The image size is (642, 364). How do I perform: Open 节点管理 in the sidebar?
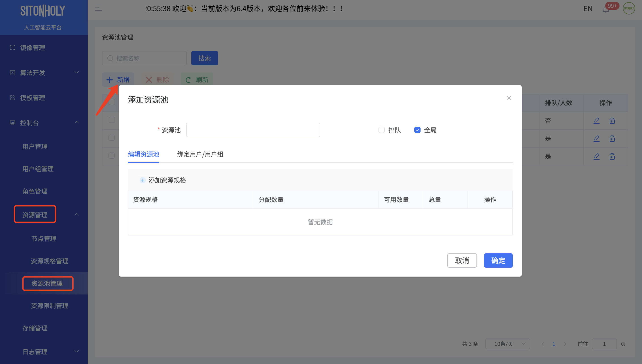click(x=44, y=239)
